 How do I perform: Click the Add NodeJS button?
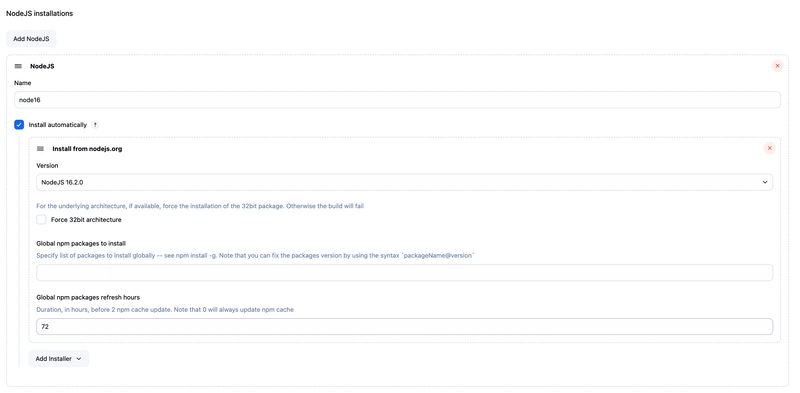click(31, 39)
